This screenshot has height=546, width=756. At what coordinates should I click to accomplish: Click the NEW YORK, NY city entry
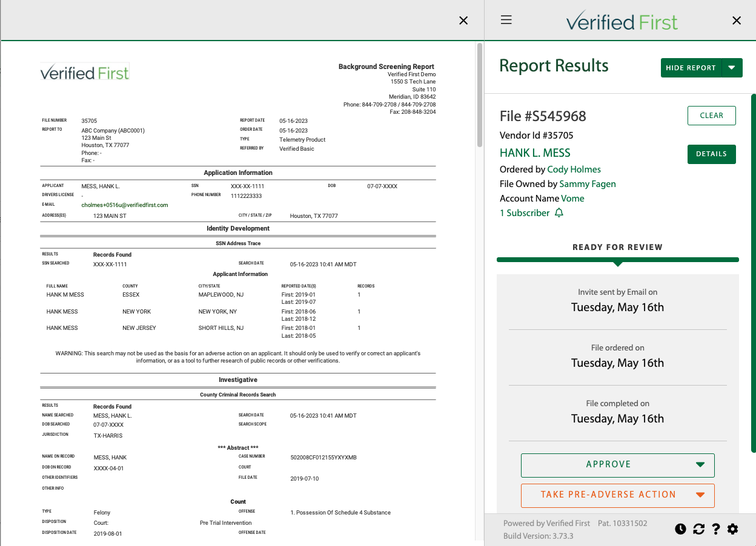[217, 312]
